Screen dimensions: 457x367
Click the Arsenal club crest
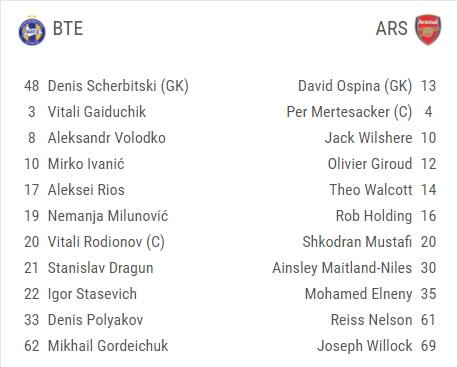(x=428, y=30)
